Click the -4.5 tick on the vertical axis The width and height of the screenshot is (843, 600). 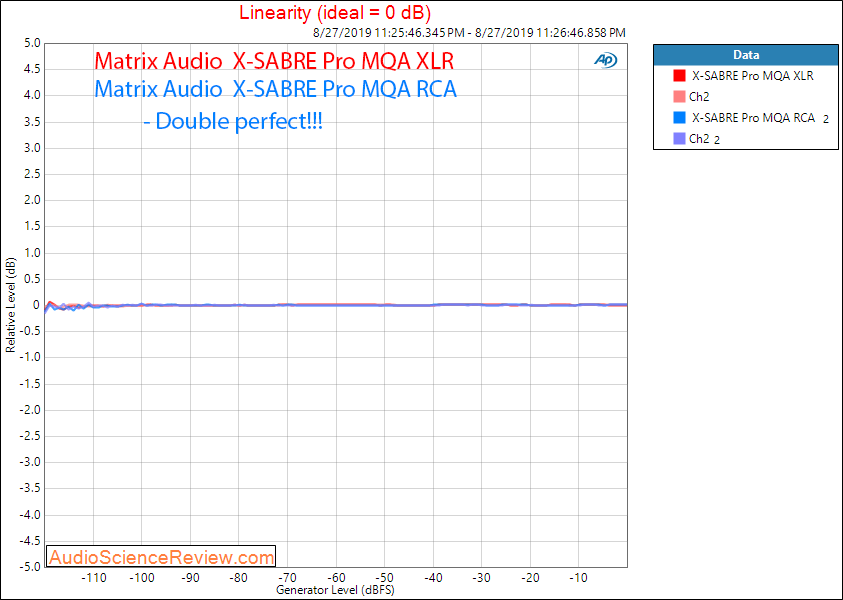point(30,540)
